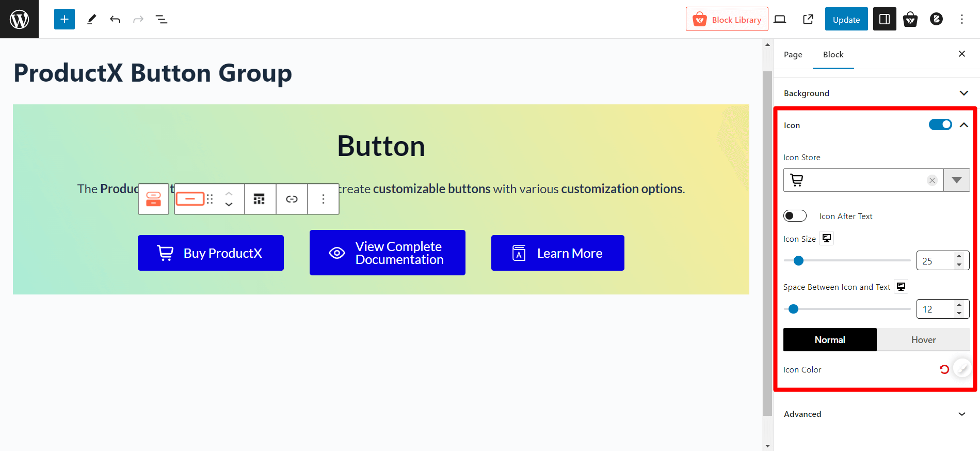Switch to the Block tab
The width and height of the screenshot is (980, 451).
[833, 55]
